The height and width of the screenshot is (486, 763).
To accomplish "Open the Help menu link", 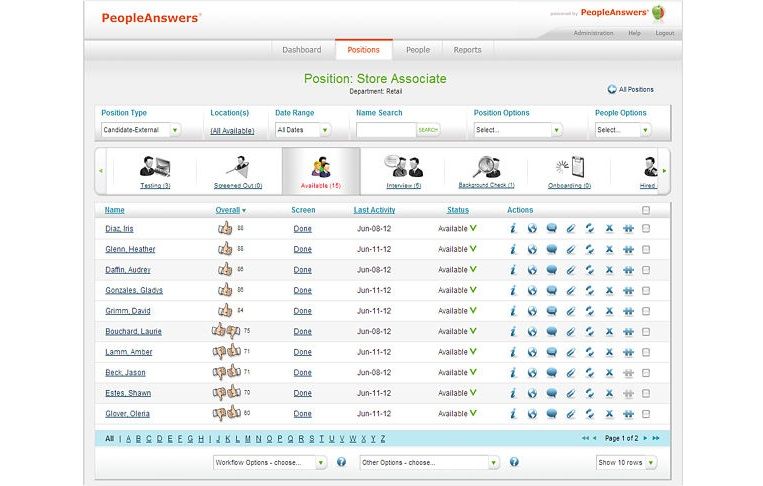I will (634, 33).
